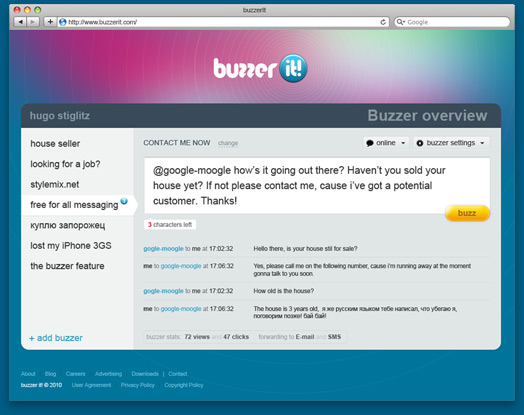Open the online status dropdown
Image resolution: width=524 pixels, height=415 pixels.
point(386,143)
